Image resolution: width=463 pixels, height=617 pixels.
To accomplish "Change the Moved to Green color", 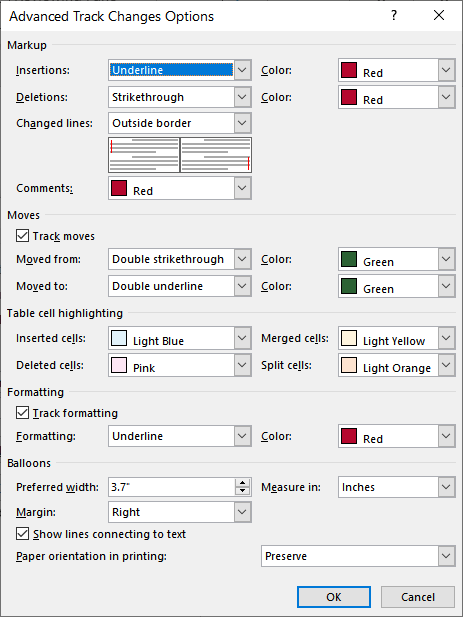I will (397, 286).
